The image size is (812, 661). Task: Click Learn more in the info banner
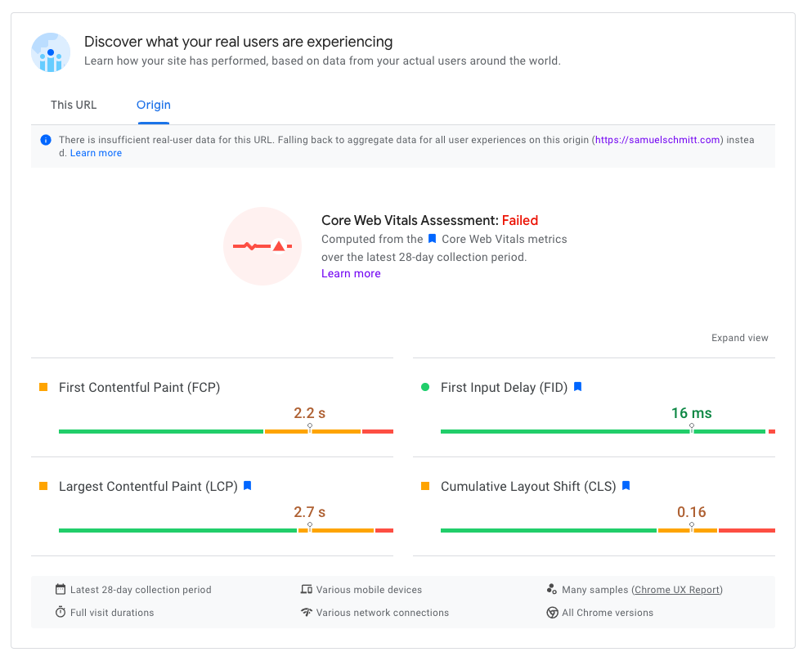(96, 153)
